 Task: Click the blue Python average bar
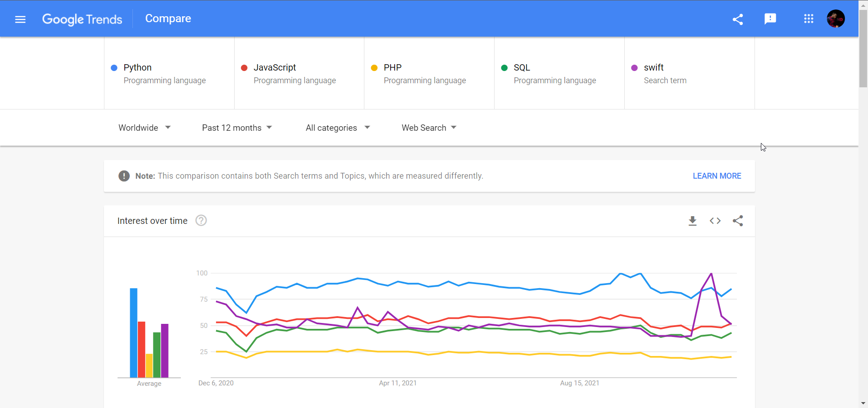pyautogui.click(x=134, y=333)
